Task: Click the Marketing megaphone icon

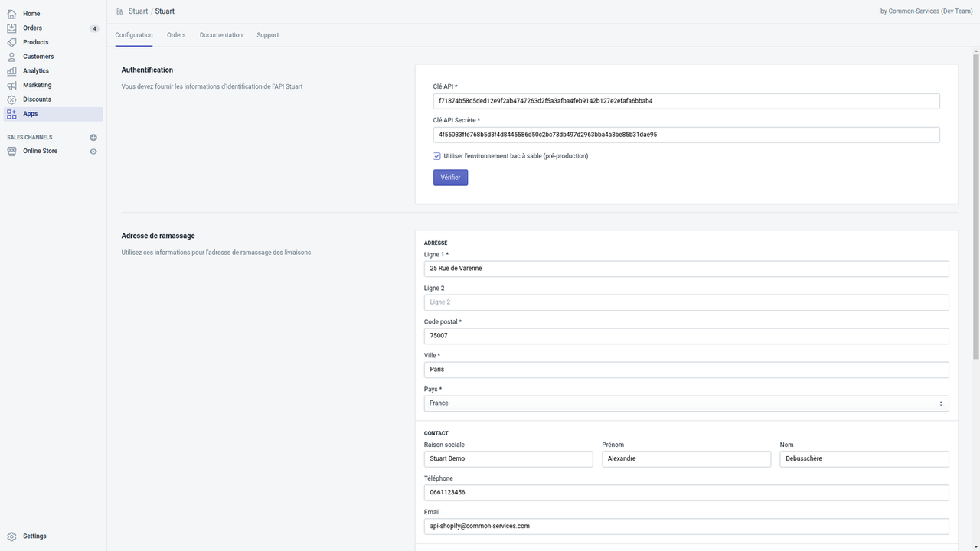Action: coord(11,85)
